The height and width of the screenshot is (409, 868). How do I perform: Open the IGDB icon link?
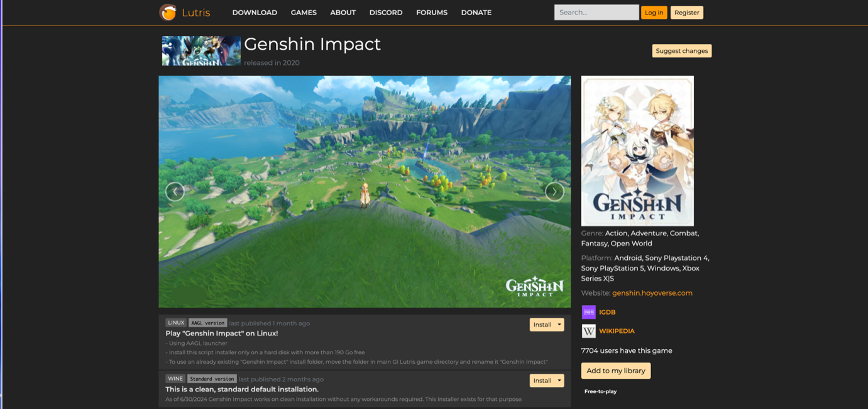[x=588, y=312]
